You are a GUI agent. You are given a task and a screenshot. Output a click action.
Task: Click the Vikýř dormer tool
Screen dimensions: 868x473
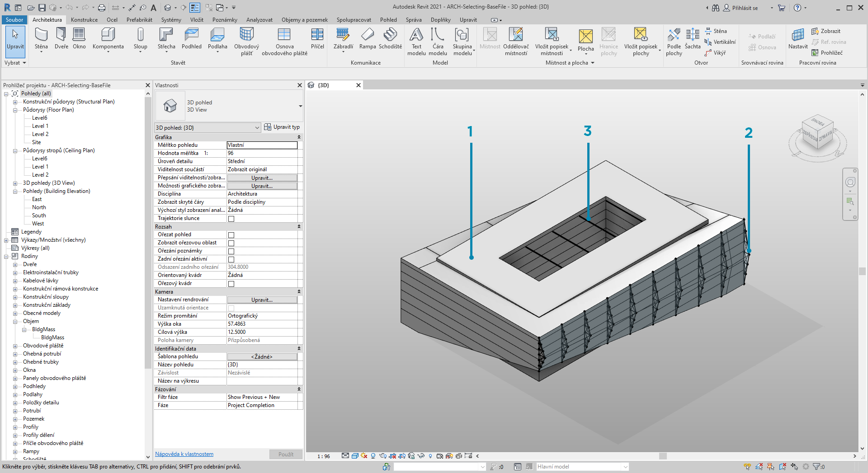pyautogui.click(x=715, y=53)
